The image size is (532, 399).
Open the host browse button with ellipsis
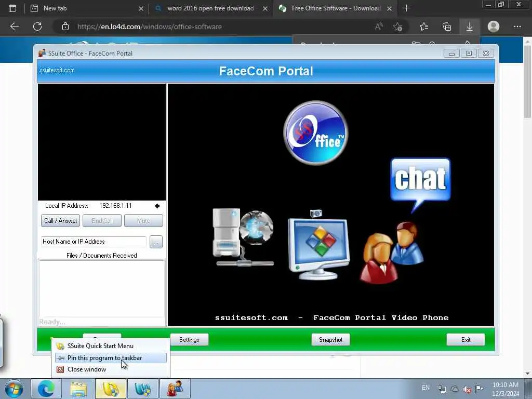[156, 242]
